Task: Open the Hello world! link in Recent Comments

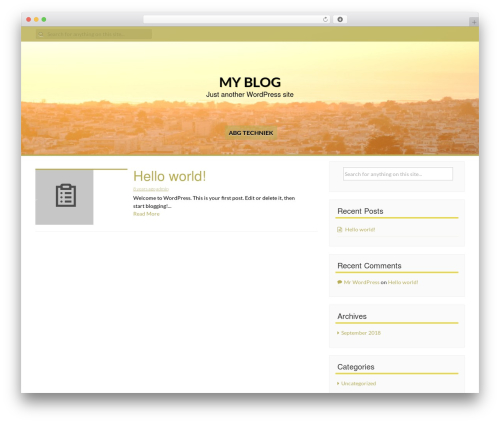Action: coord(403,282)
